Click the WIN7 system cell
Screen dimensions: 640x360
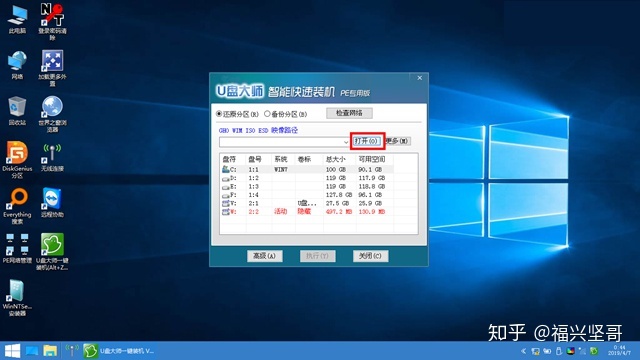pyautogui.click(x=281, y=169)
